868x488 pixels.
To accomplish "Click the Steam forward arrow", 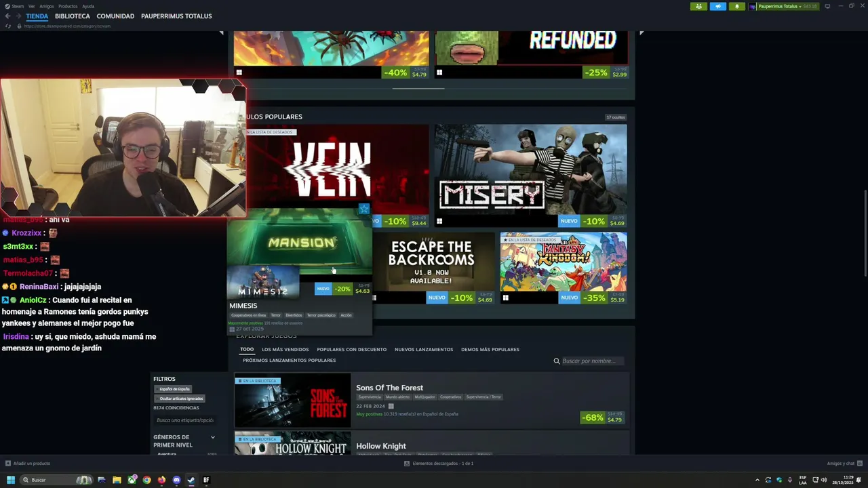I will [18, 16].
